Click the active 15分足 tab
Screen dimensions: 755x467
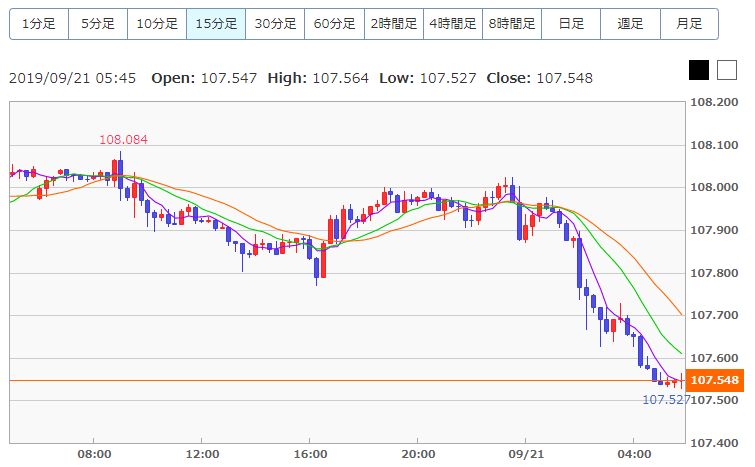[x=216, y=23]
